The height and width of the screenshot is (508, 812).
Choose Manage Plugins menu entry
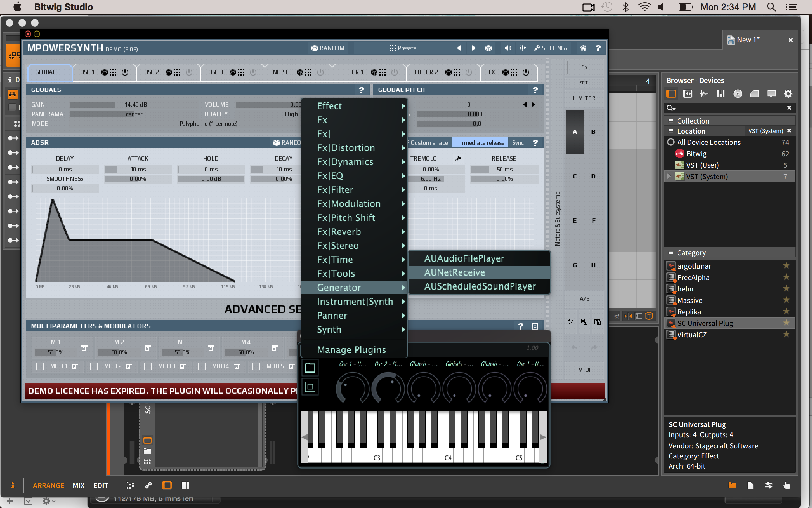(354, 350)
